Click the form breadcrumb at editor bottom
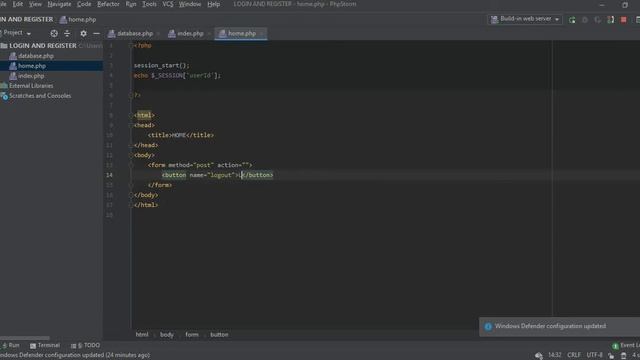The width and height of the screenshot is (640, 360). pyautogui.click(x=192, y=335)
